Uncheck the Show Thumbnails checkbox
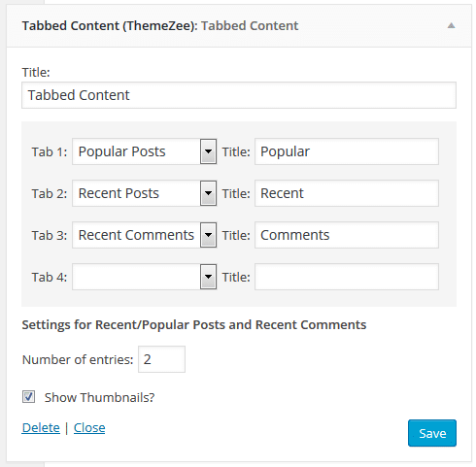Viewport: 476px width, 467px height. [28, 397]
